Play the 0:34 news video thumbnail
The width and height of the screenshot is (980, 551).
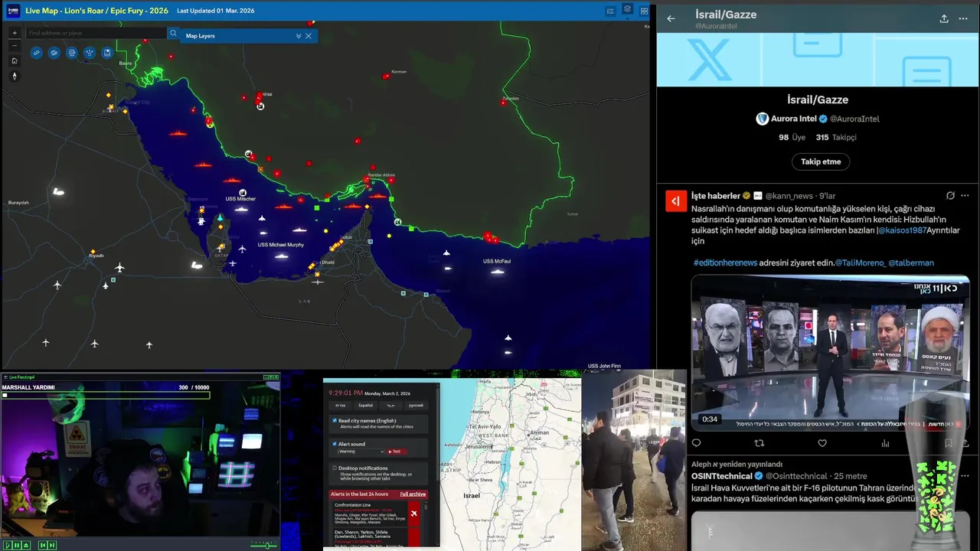830,353
